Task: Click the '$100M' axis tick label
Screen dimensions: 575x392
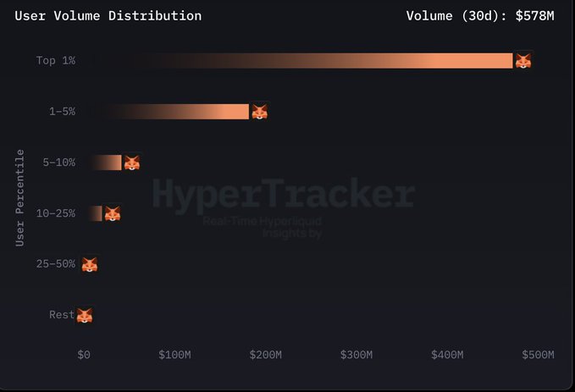Action: tap(174, 355)
